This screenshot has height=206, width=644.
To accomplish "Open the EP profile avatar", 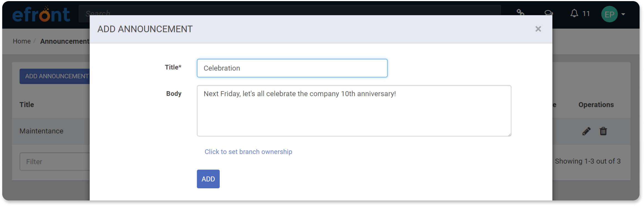I will coord(609,14).
